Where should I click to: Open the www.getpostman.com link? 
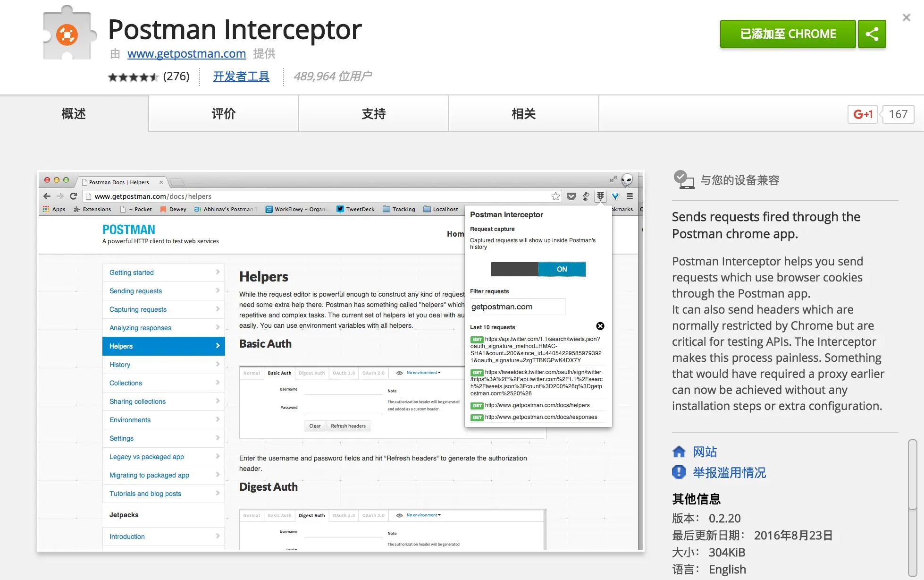tap(186, 54)
